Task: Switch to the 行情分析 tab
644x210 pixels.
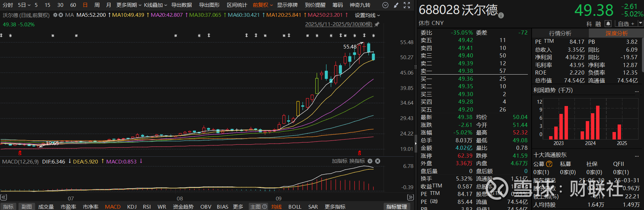Action: point(560,33)
